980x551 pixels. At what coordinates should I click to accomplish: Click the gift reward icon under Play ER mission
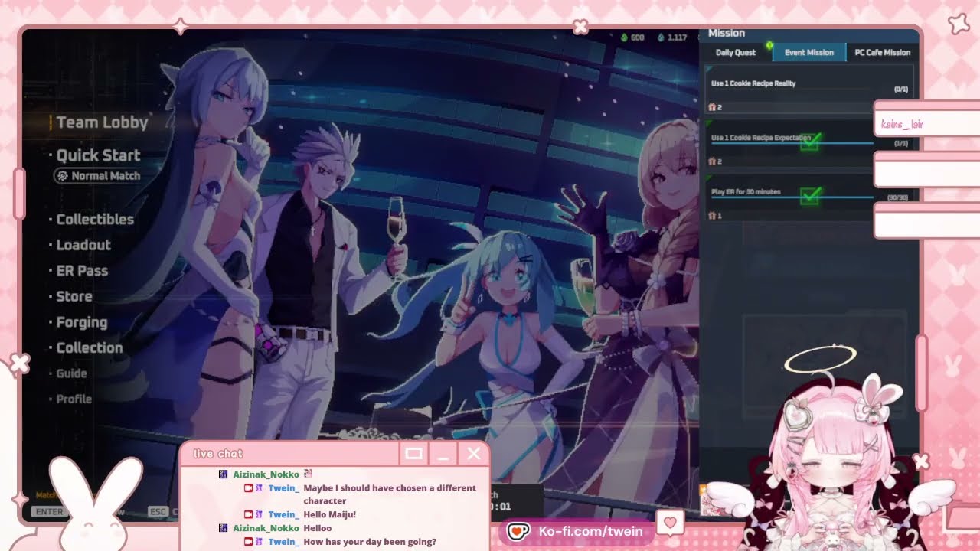coord(712,216)
